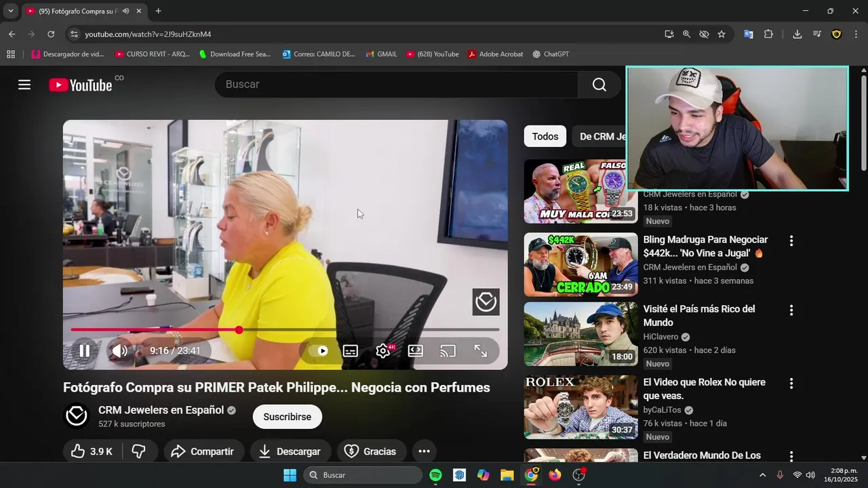Click the Suscribirse button
This screenshot has height=488, width=868.
(288, 417)
